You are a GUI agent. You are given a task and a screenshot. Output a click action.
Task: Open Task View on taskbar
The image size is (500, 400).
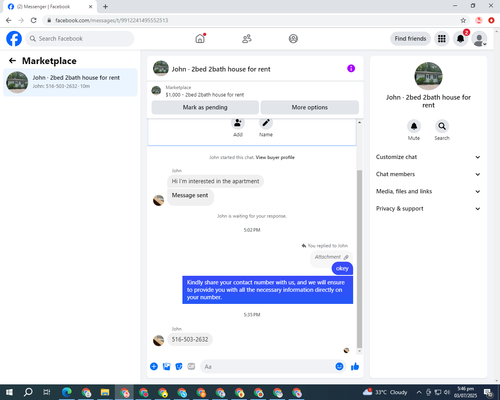[x=47, y=392]
